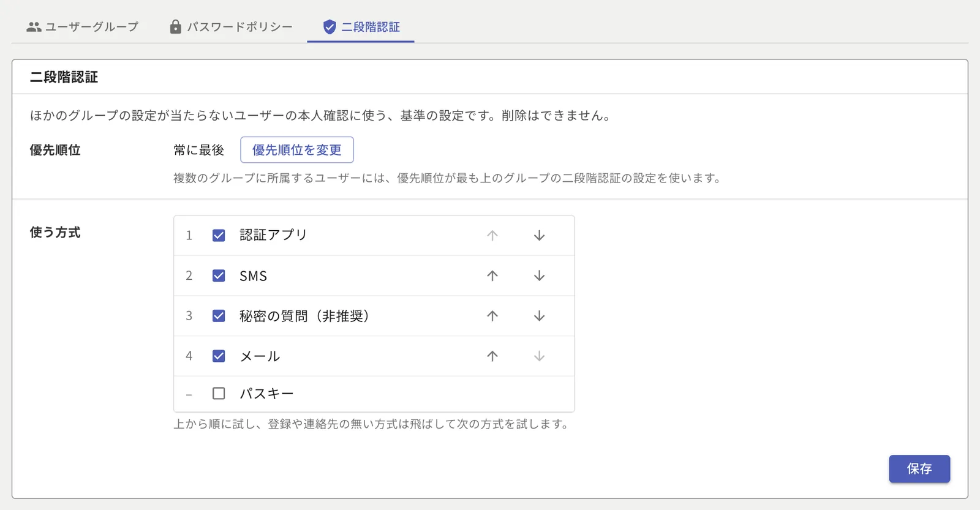Move SMS up in the order

[x=492, y=276]
